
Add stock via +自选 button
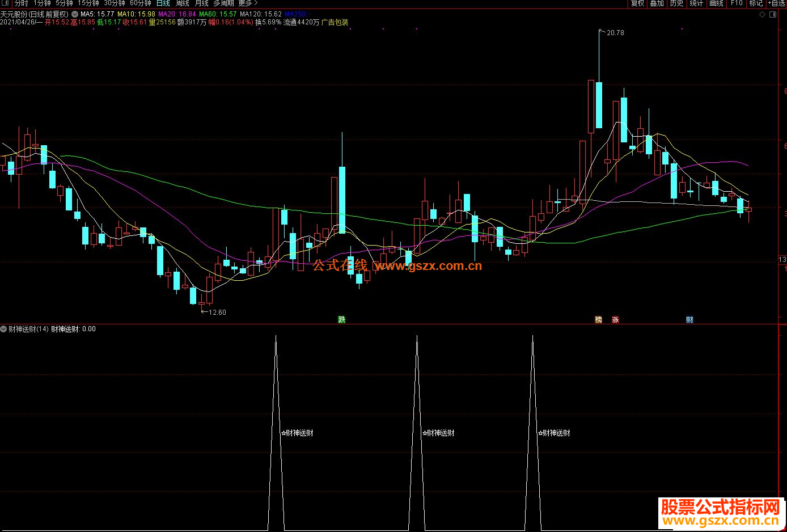click(x=776, y=3)
